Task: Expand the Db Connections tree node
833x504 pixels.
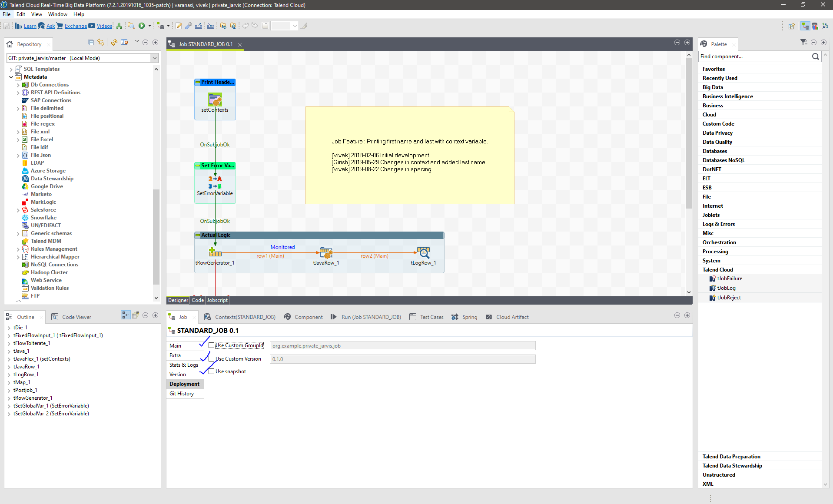Action: pyautogui.click(x=18, y=85)
